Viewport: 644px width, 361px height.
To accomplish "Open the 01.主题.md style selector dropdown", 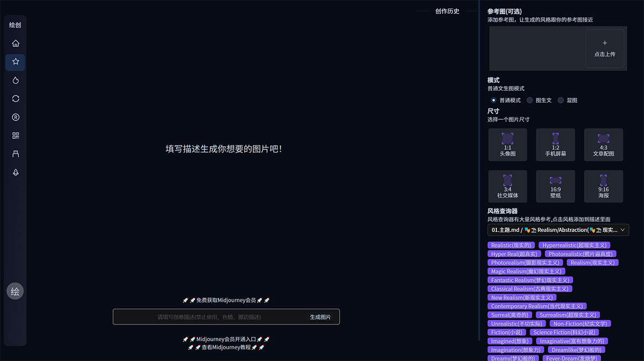I will [x=558, y=230].
